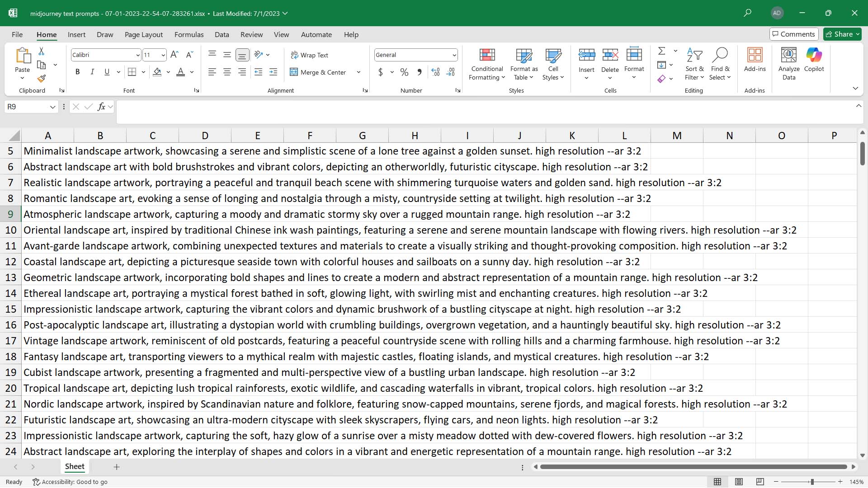Open the font name dropdown
868x488 pixels.
(x=138, y=55)
